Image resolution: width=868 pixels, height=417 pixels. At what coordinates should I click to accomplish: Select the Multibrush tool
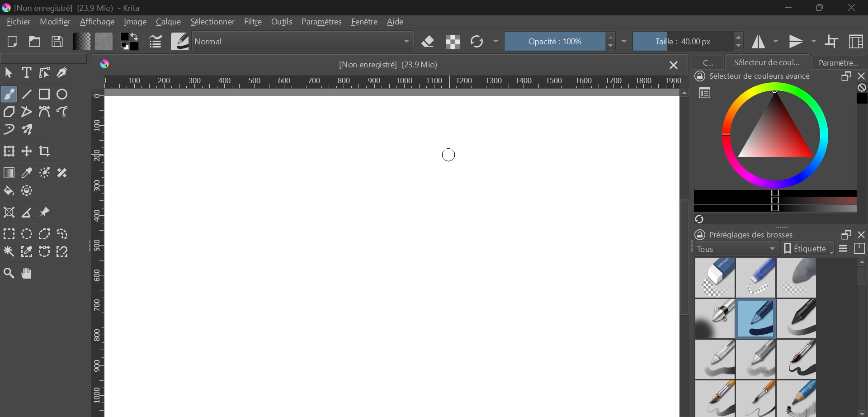27,130
